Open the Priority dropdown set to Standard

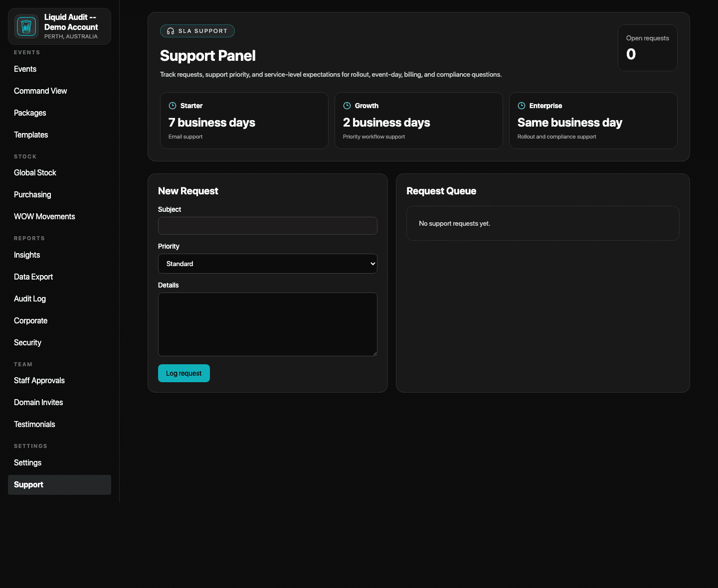click(x=268, y=264)
